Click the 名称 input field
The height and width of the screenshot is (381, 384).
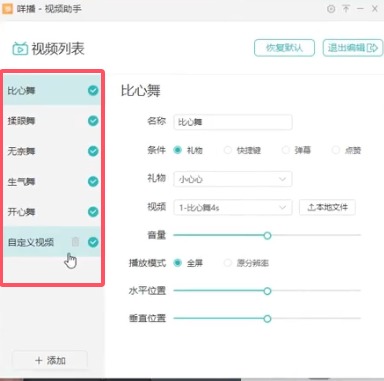(233, 122)
